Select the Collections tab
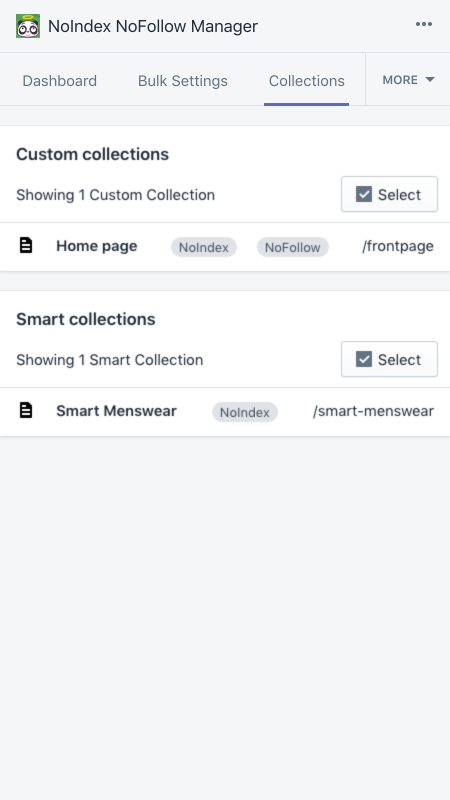 pos(307,81)
